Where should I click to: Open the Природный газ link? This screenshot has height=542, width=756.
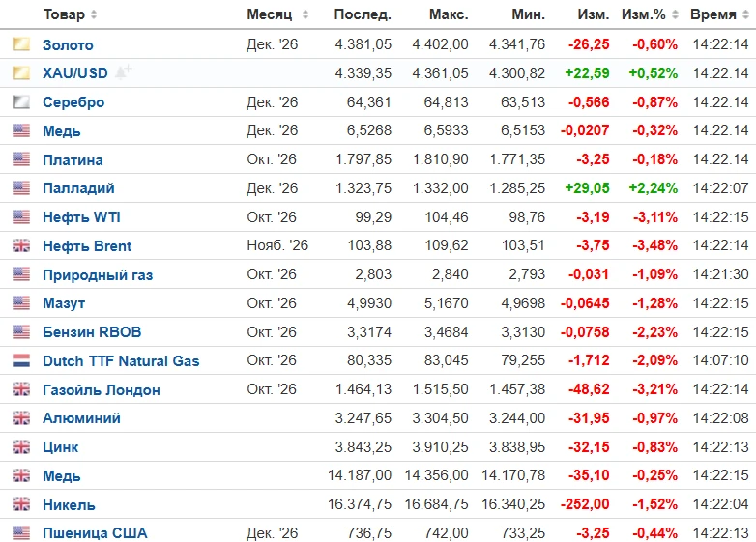tap(98, 274)
